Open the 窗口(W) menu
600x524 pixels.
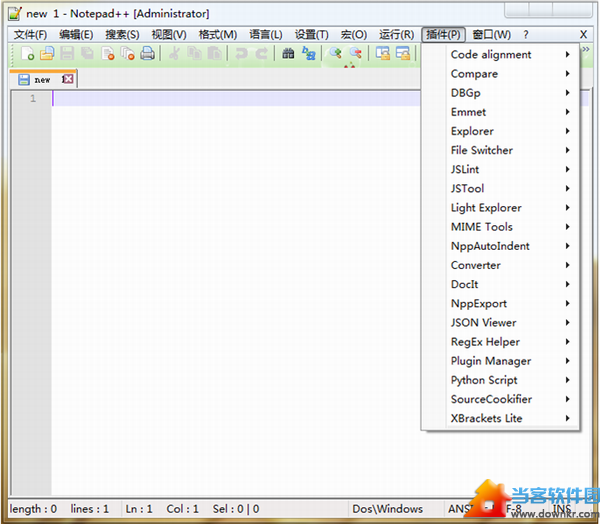click(x=491, y=35)
